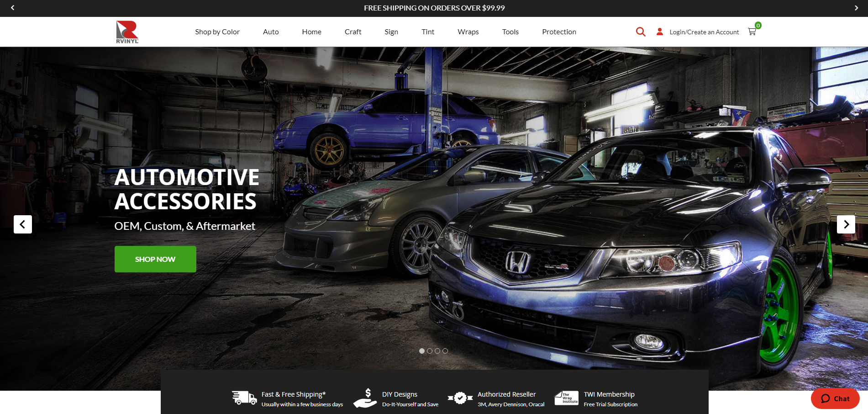Click 'Do-It-Yourself and Save' text
The image size is (868, 414).
[x=410, y=404]
